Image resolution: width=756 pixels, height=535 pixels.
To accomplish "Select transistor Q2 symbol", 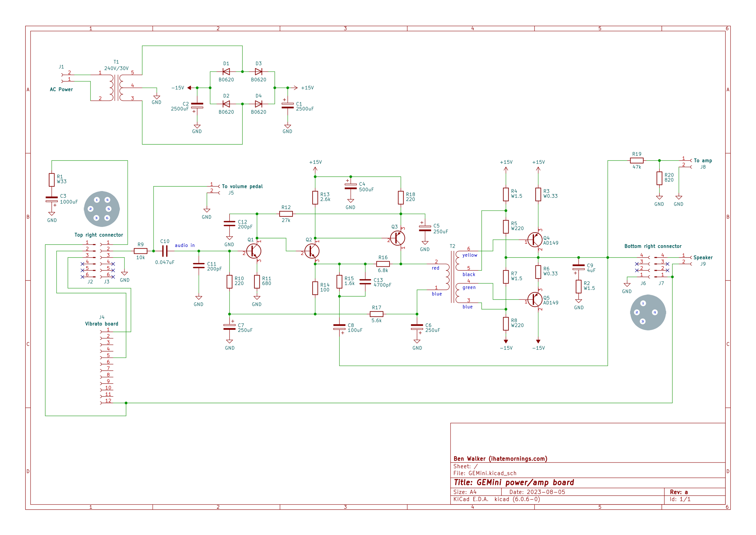I will tap(312, 251).
